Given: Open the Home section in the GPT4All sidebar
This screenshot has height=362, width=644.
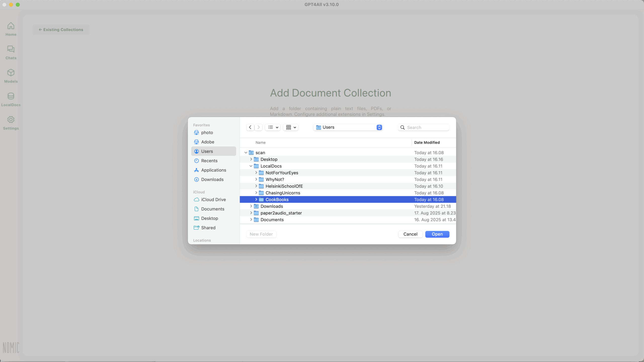Looking at the screenshot, I should [11, 29].
